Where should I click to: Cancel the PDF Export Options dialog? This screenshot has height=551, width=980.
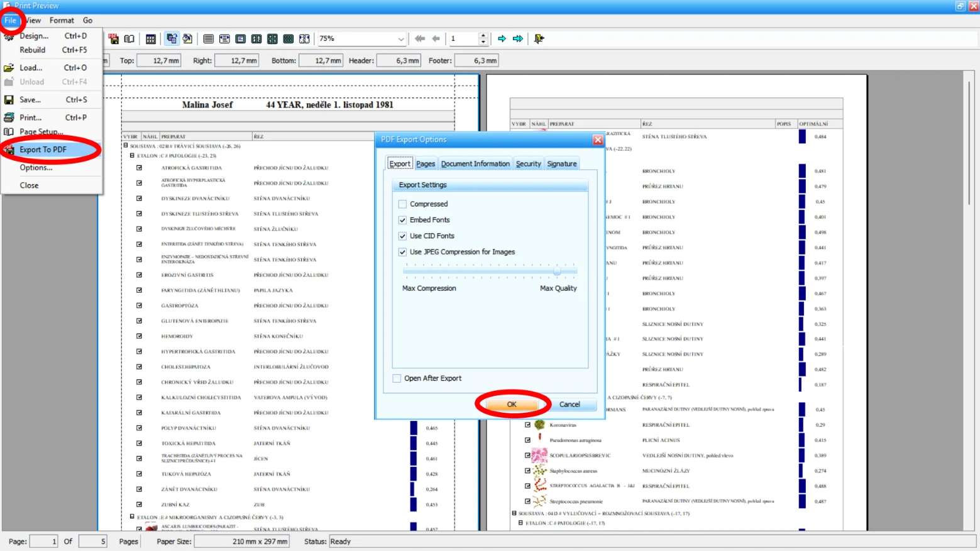(570, 405)
